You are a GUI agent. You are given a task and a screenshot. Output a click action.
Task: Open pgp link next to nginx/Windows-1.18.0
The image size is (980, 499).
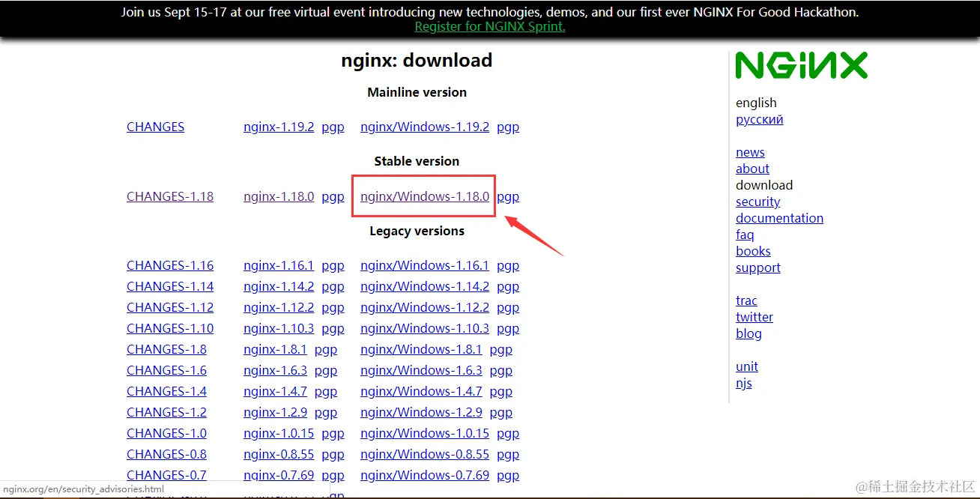point(508,196)
